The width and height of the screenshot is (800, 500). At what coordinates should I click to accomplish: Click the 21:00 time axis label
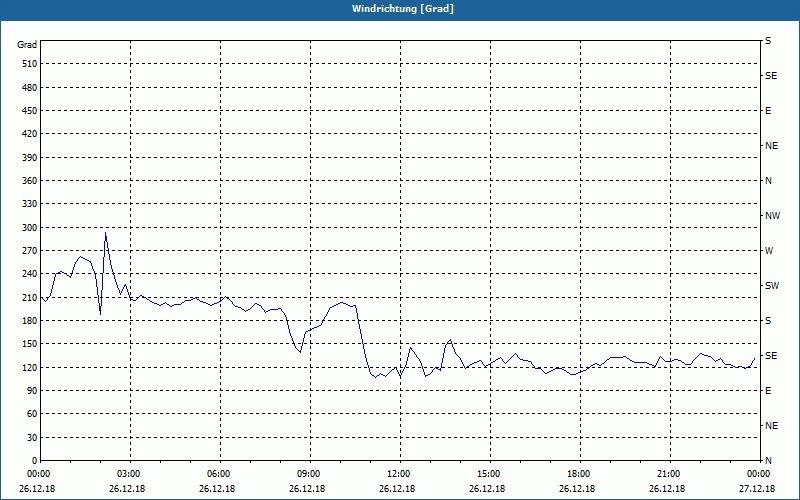[668, 474]
